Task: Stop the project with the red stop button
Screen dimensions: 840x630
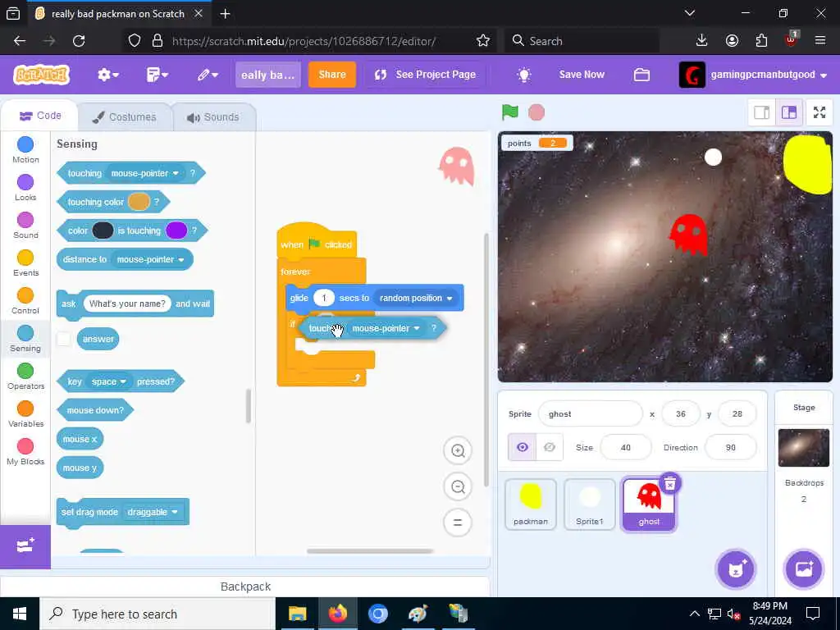Action: [536, 112]
